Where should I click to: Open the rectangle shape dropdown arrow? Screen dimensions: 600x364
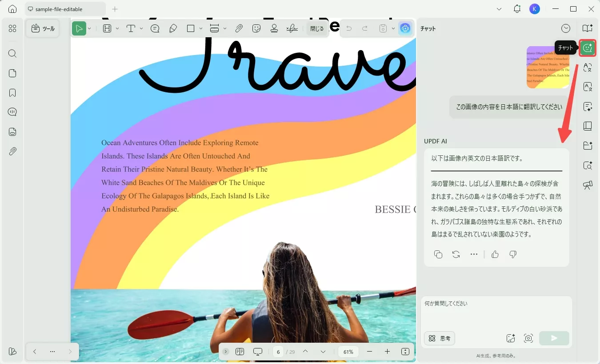[201, 28]
